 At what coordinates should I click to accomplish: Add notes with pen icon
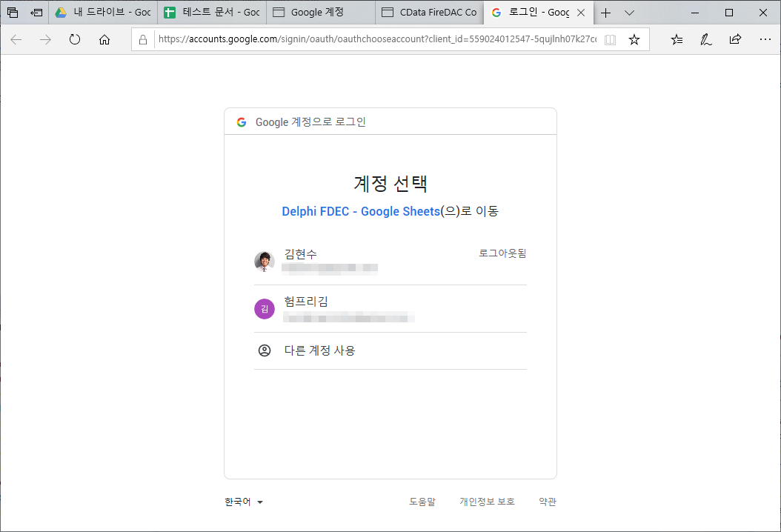[705, 39]
